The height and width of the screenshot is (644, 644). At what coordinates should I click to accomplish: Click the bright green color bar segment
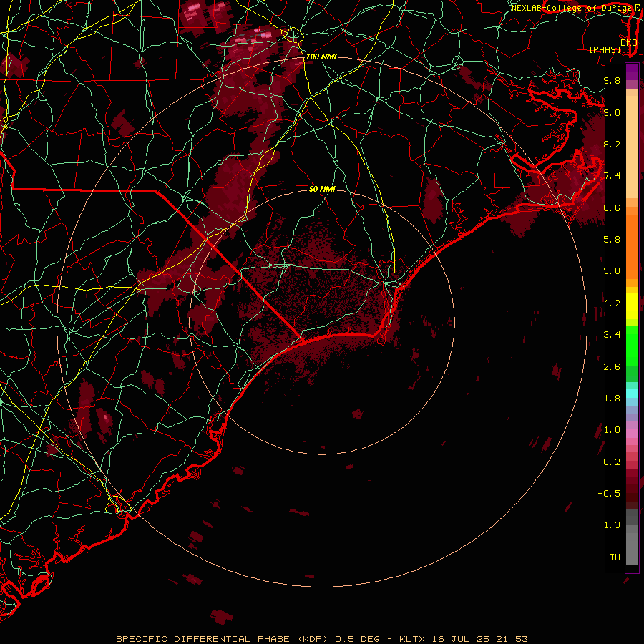tap(632, 346)
